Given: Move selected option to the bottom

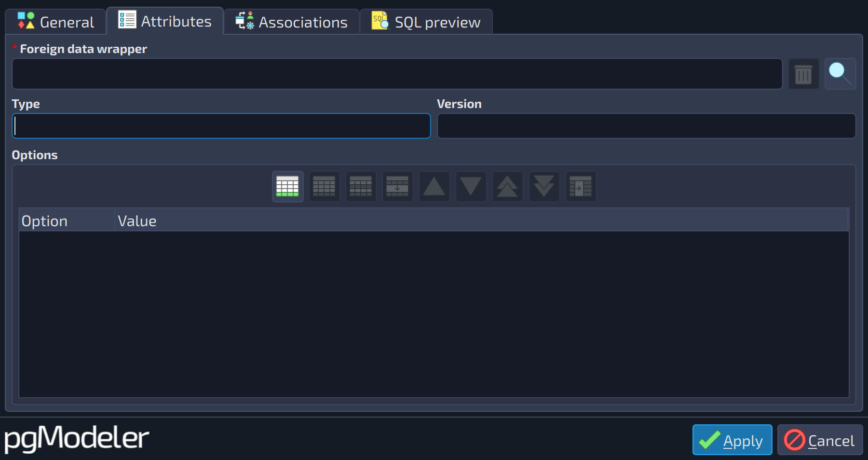Looking at the screenshot, I should pyautogui.click(x=544, y=187).
